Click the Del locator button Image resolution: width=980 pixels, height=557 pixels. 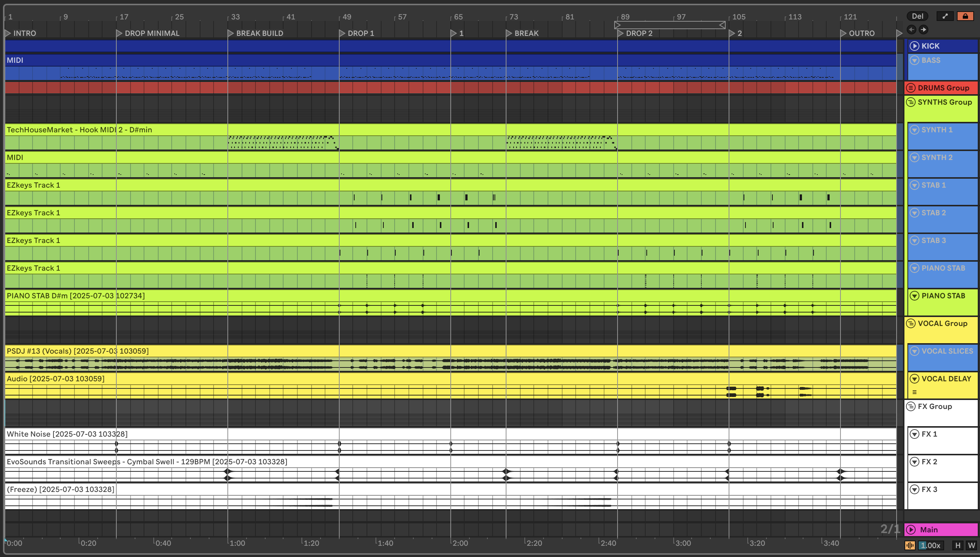tap(917, 16)
